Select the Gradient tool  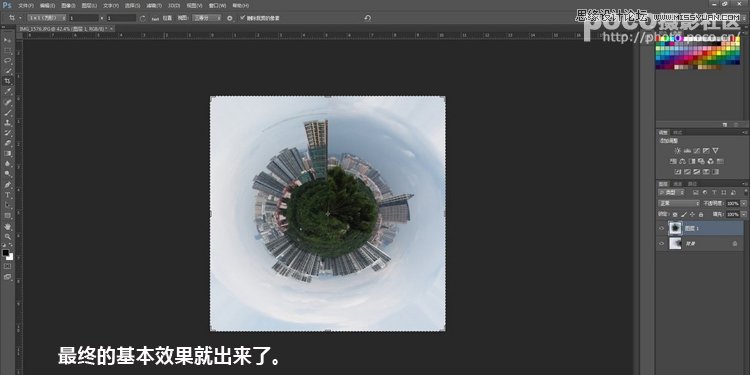pyautogui.click(x=8, y=154)
